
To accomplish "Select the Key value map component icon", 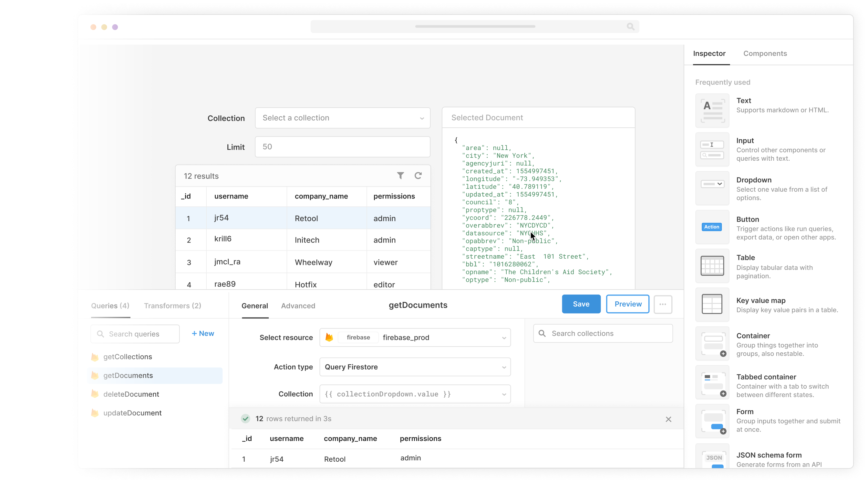I will (712, 304).
